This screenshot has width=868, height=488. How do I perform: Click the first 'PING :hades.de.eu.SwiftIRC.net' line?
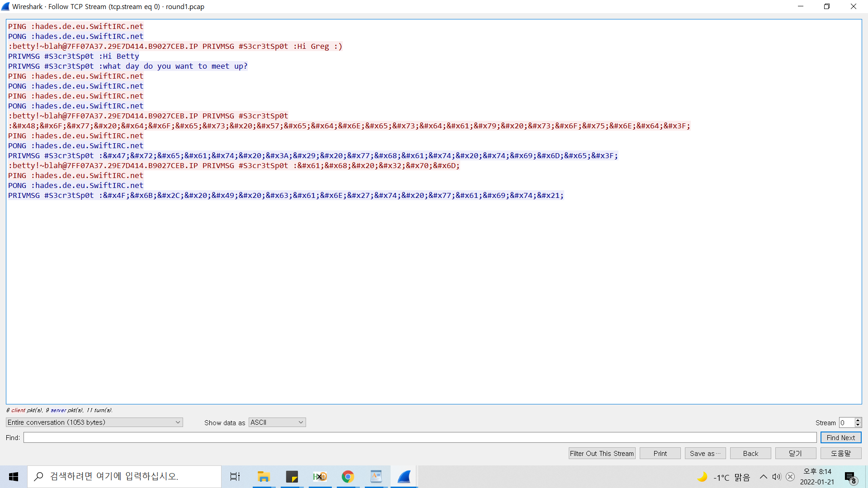pos(75,26)
